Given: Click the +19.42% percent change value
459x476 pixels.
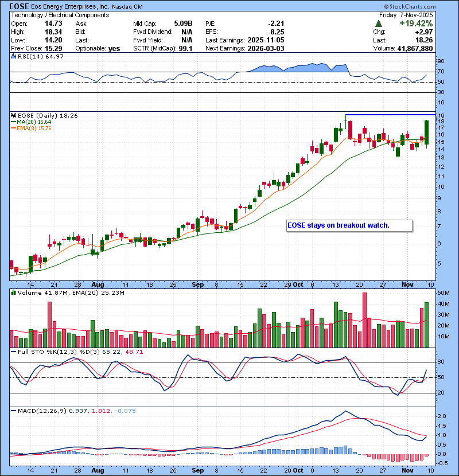Looking at the screenshot, I should point(416,24).
